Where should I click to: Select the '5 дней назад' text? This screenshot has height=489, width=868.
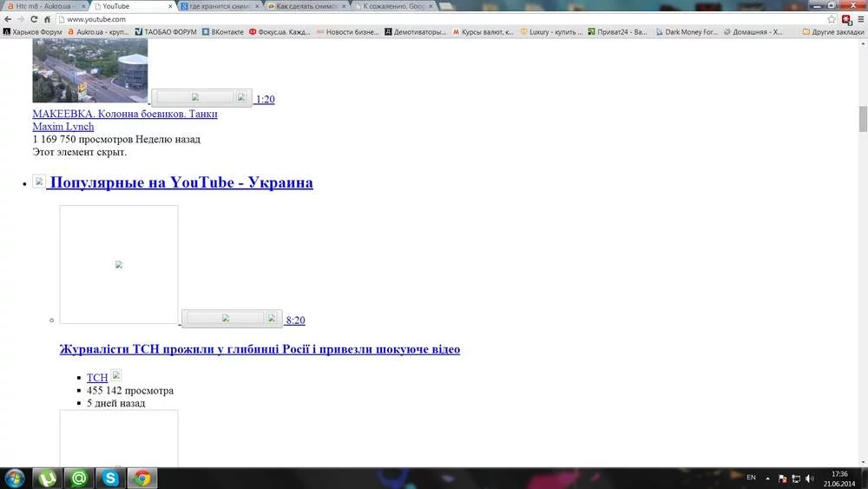(x=115, y=403)
